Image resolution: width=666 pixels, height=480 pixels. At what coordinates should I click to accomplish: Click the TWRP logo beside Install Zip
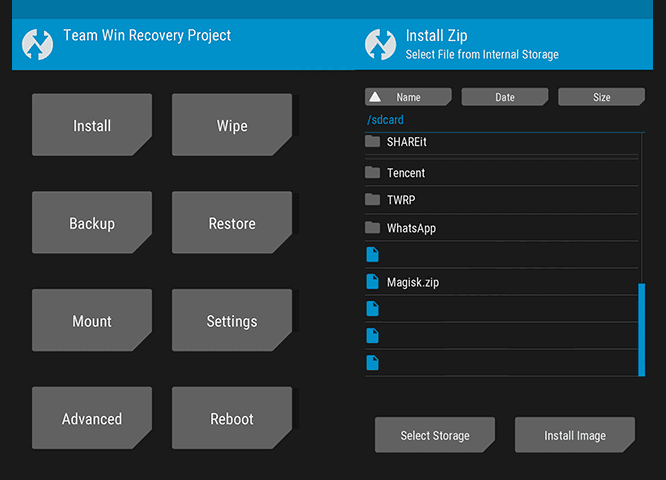[381, 44]
